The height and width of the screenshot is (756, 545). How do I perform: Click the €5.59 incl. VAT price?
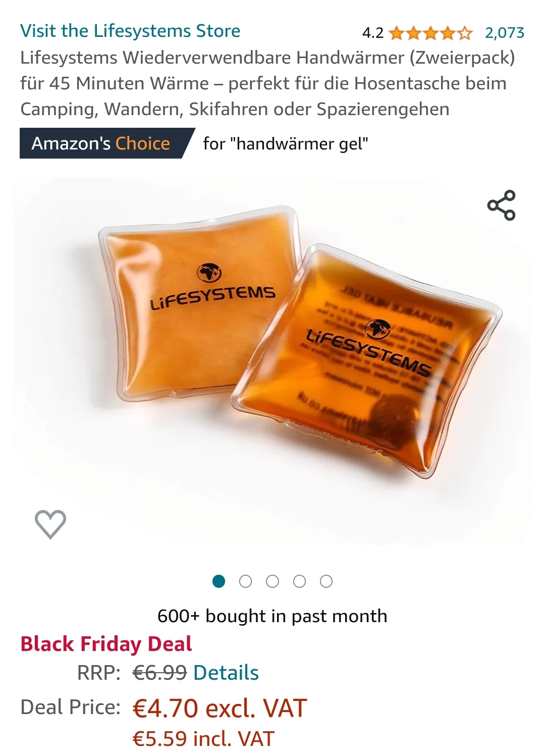203,739
